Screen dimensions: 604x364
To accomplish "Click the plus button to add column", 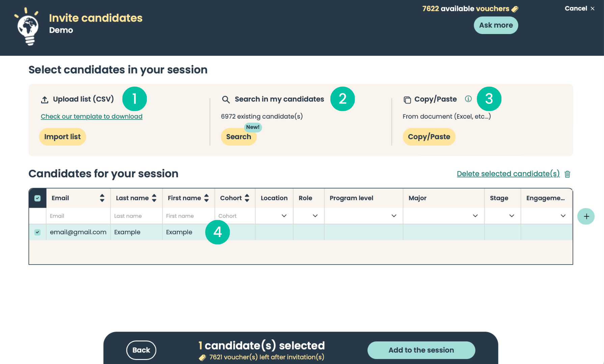I will 586,216.
